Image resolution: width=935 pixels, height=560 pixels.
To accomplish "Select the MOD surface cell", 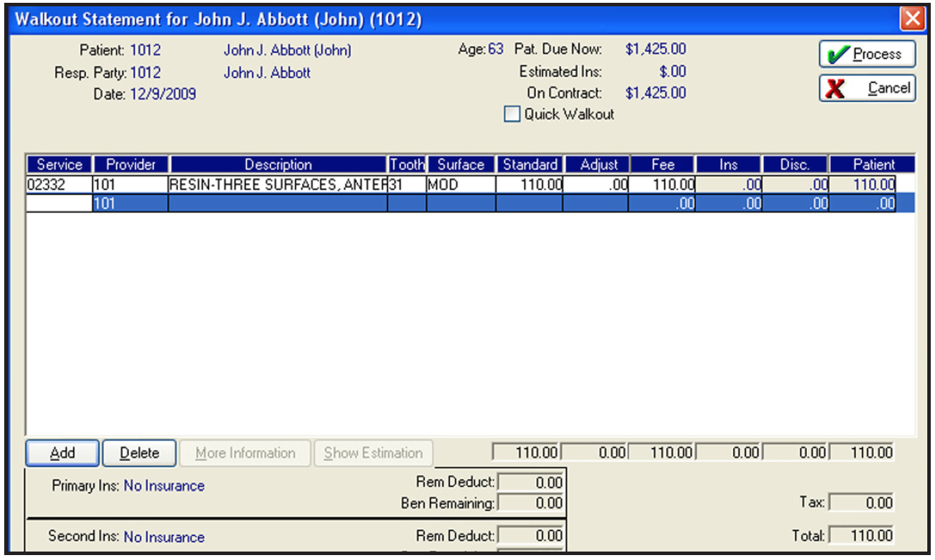I will click(460, 185).
